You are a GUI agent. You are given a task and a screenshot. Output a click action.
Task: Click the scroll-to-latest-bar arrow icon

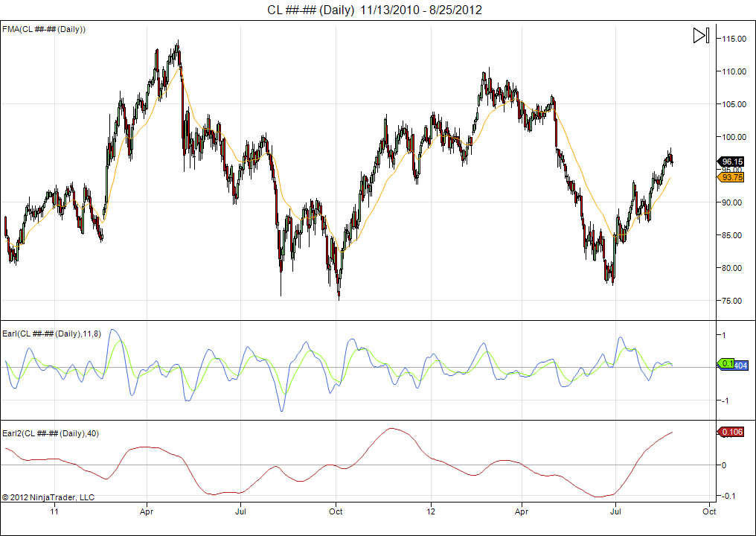[700, 36]
